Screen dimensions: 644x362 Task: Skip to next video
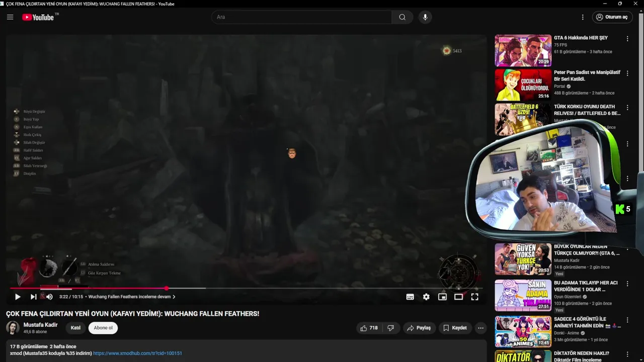33,297
